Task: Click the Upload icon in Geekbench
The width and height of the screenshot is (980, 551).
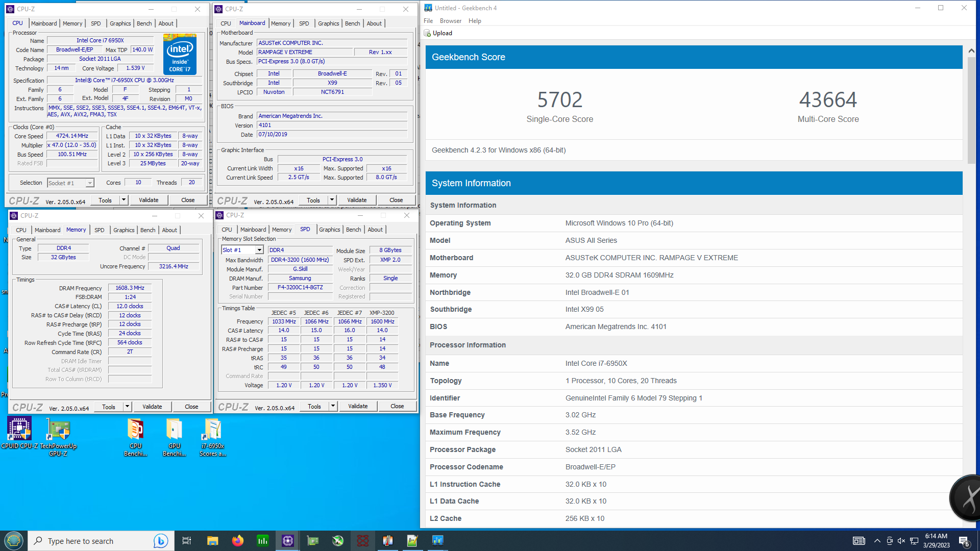Action: tap(428, 33)
